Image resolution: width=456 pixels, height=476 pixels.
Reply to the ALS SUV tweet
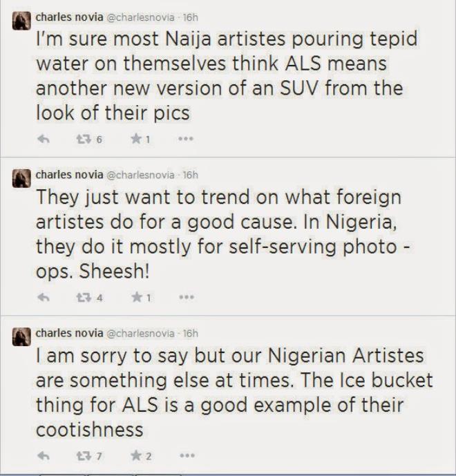click(44, 139)
